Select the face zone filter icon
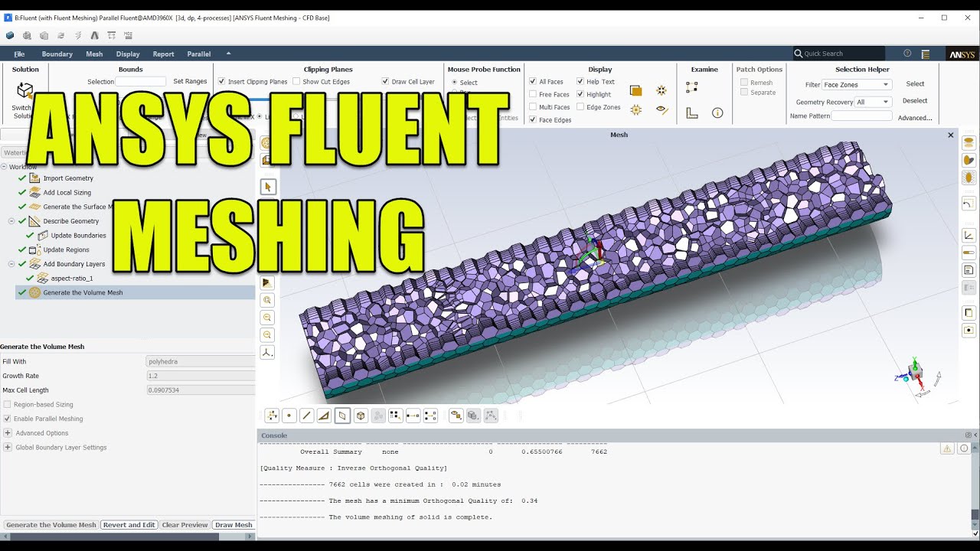 click(343, 416)
